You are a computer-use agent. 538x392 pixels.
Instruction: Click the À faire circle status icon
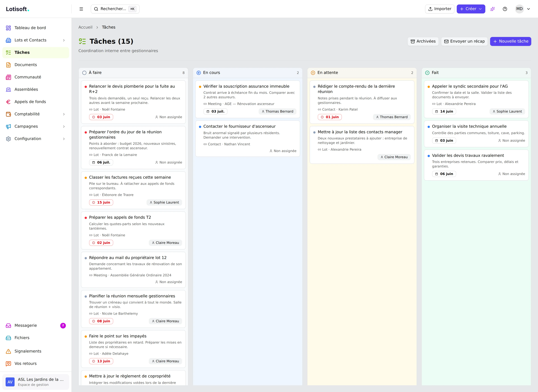tap(84, 73)
